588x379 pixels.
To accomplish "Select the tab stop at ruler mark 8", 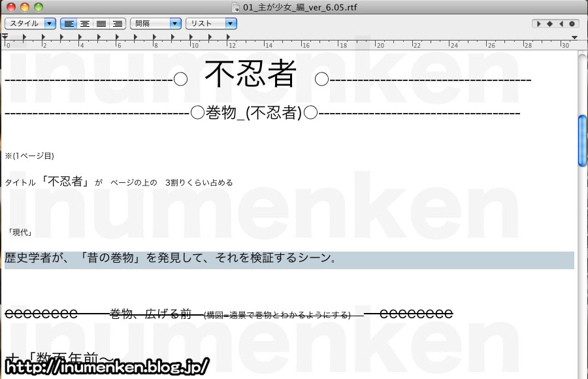I will (x=154, y=37).
